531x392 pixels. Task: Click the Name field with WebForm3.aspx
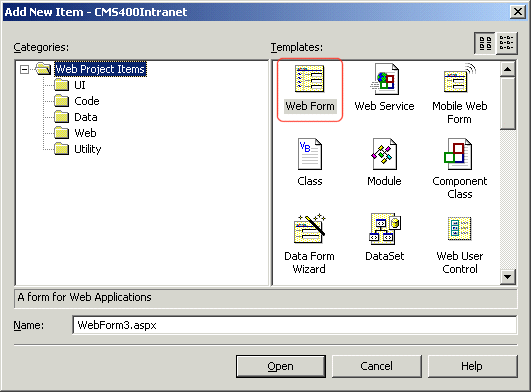[x=295, y=325]
